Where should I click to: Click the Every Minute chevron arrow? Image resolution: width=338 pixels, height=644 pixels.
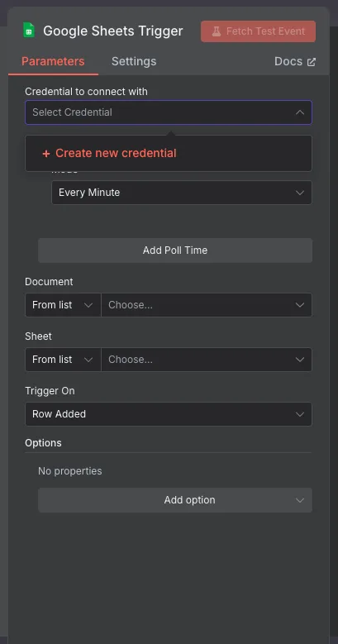(300, 193)
